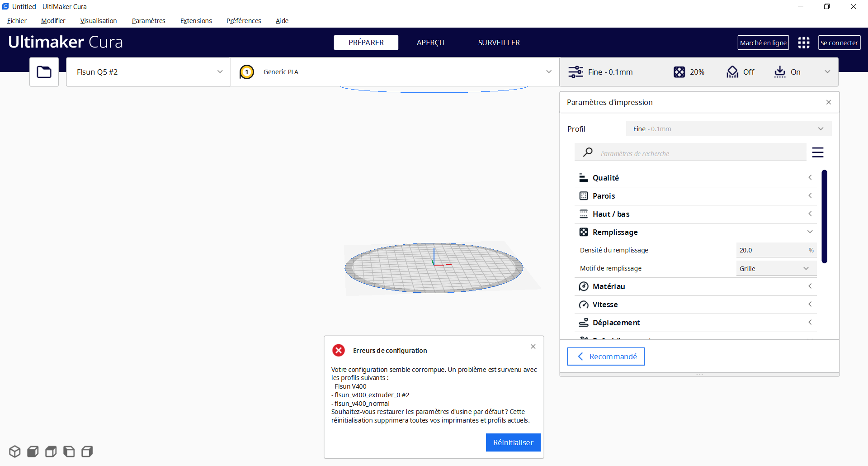Collapse the print settings summary chevron
Image resolution: width=868 pixels, height=466 pixels.
(x=827, y=72)
